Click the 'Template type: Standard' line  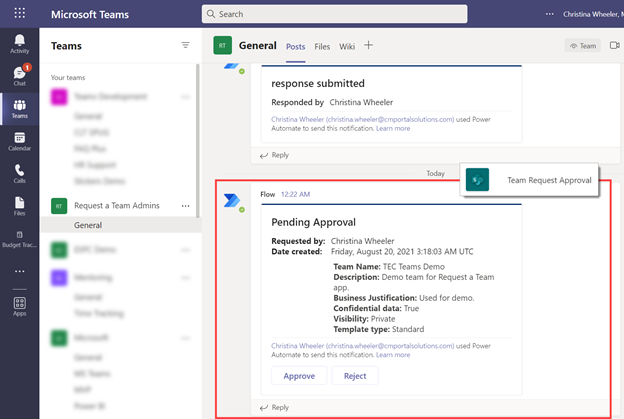(x=379, y=329)
